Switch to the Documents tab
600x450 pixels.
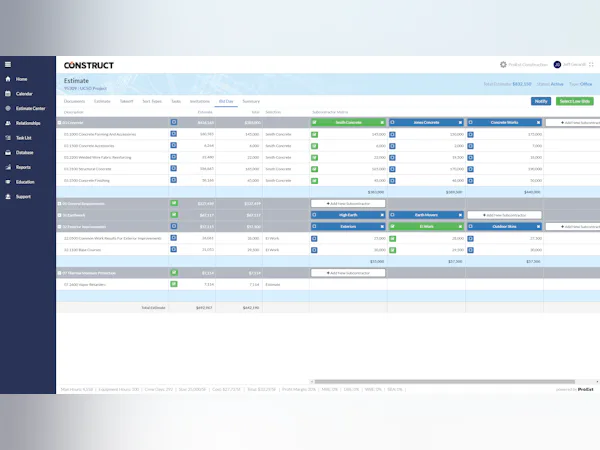[74, 101]
